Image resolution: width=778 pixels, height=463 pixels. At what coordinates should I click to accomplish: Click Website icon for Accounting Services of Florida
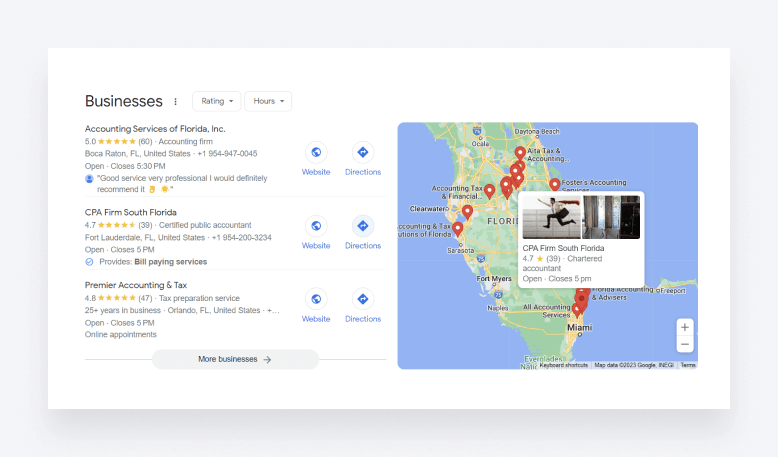316,153
